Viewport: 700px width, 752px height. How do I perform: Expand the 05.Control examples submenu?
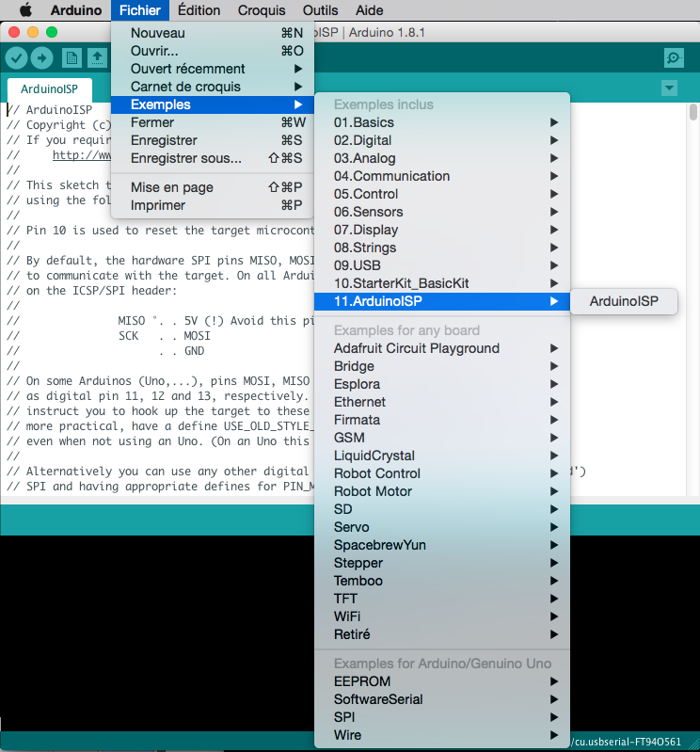tap(442, 194)
